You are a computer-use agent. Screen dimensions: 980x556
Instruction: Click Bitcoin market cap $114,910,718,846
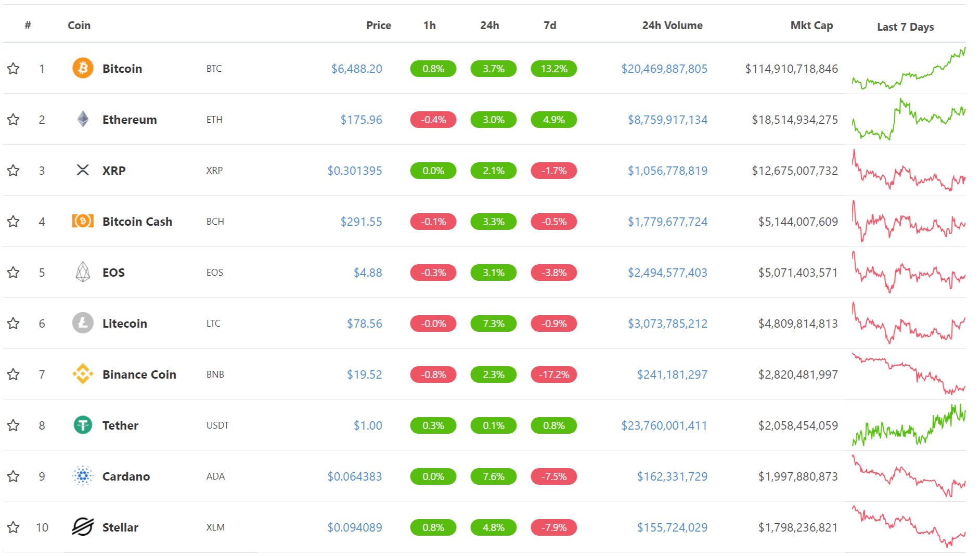791,69
